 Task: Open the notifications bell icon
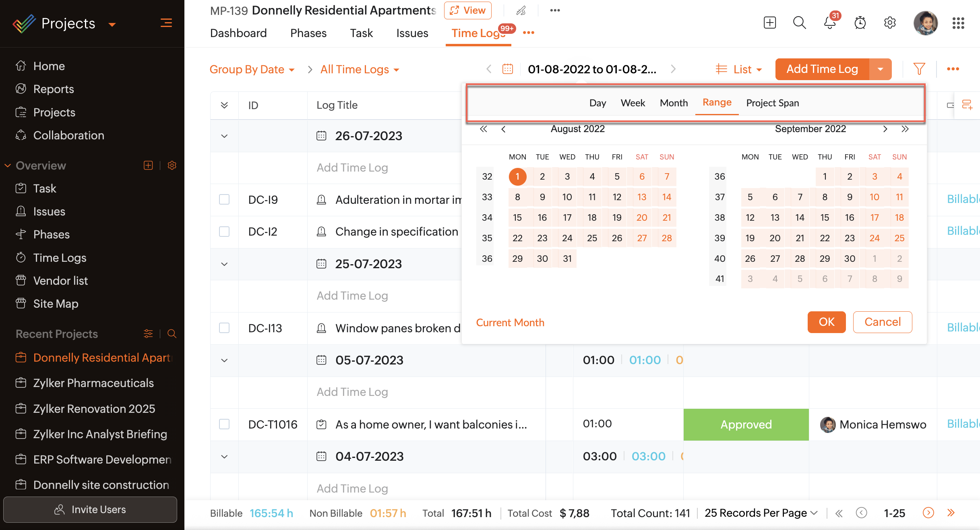(x=829, y=23)
